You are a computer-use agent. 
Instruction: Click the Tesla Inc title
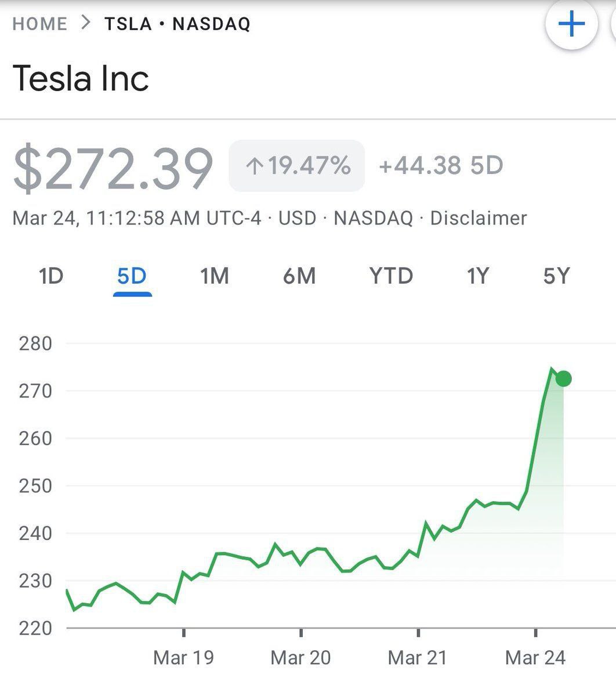click(x=81, y=78)
